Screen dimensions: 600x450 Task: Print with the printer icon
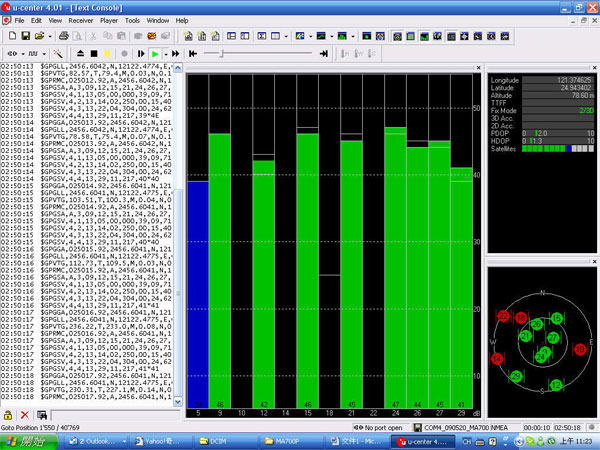pyautogui.click(x=64, y=36)
